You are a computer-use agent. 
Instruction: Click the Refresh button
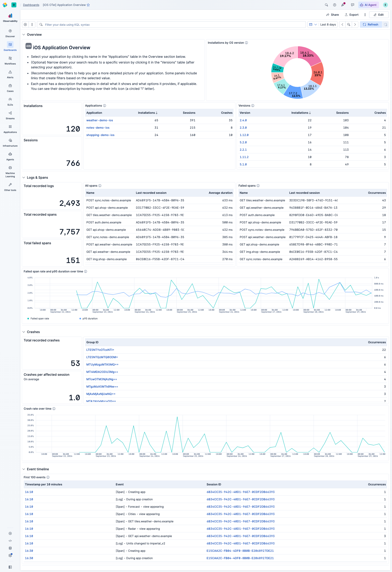[371, 25]
